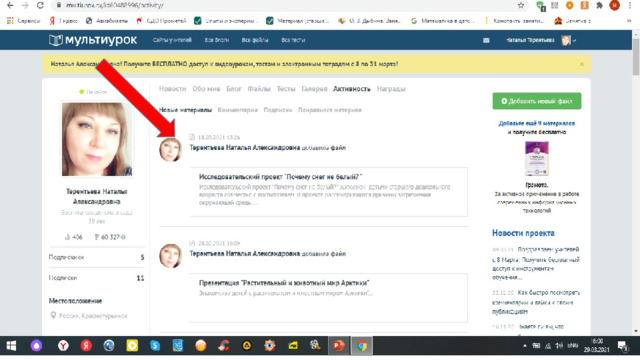Dismiss the yellow promo banner
Viewport: 640px width, 360px height.
(582, 64)
